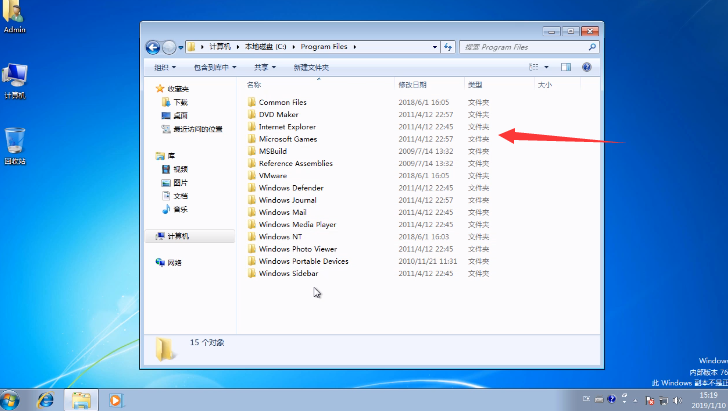
Task: Select 网络 (Network) in navigation pane
Action: 169,263
